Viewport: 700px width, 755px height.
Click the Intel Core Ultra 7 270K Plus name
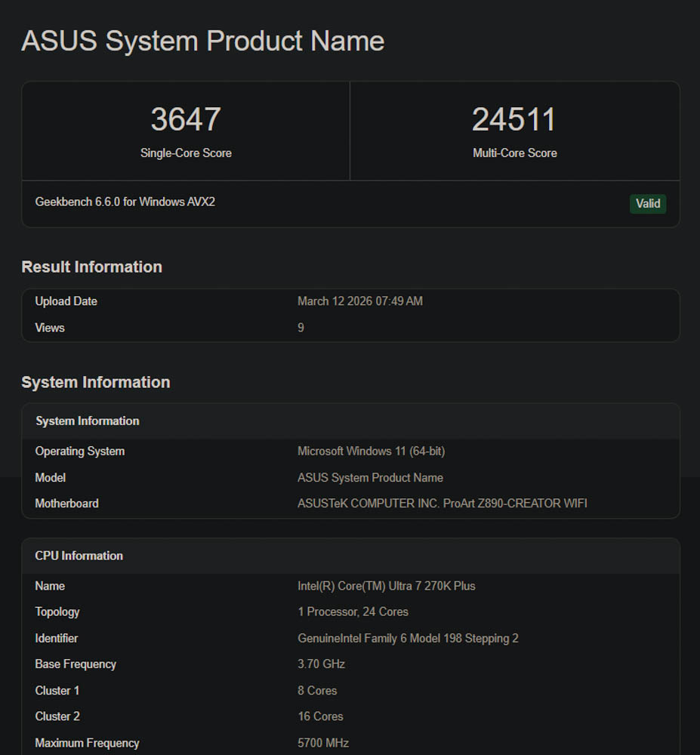[386, 586]
